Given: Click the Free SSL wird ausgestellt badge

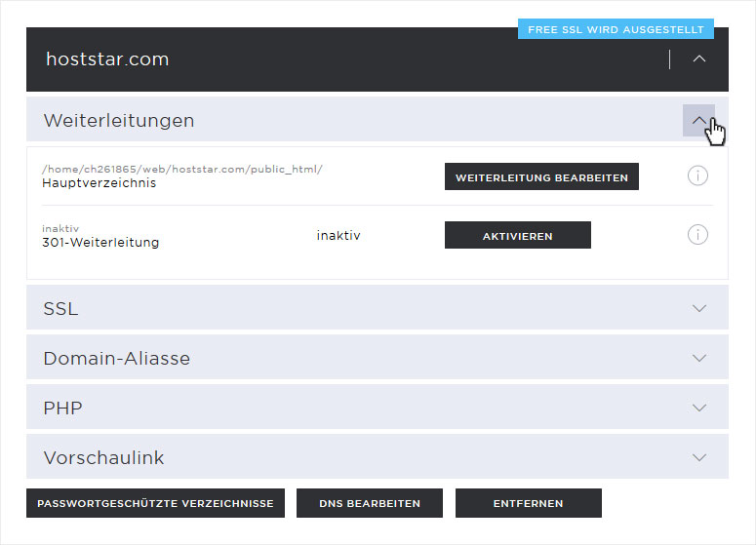Looking at the screenshot, I should pos(616,29).
